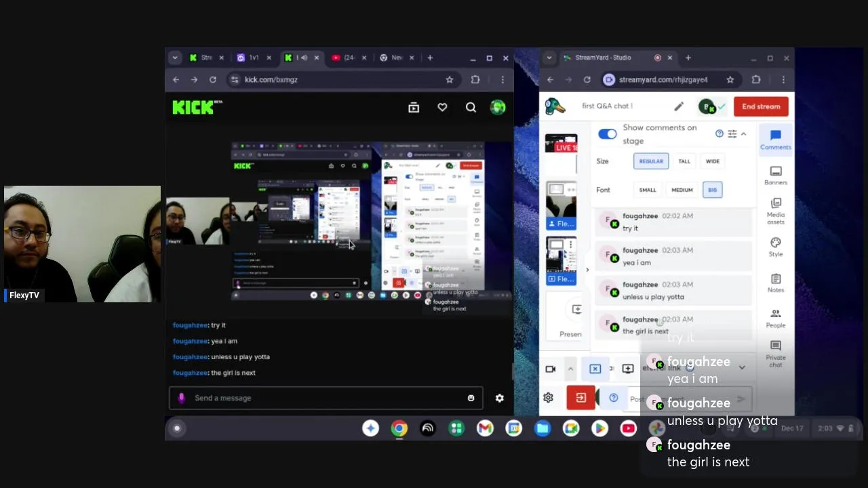868x488 pixels.
Task: Open Kick user avatar menu
Action: 498,107
